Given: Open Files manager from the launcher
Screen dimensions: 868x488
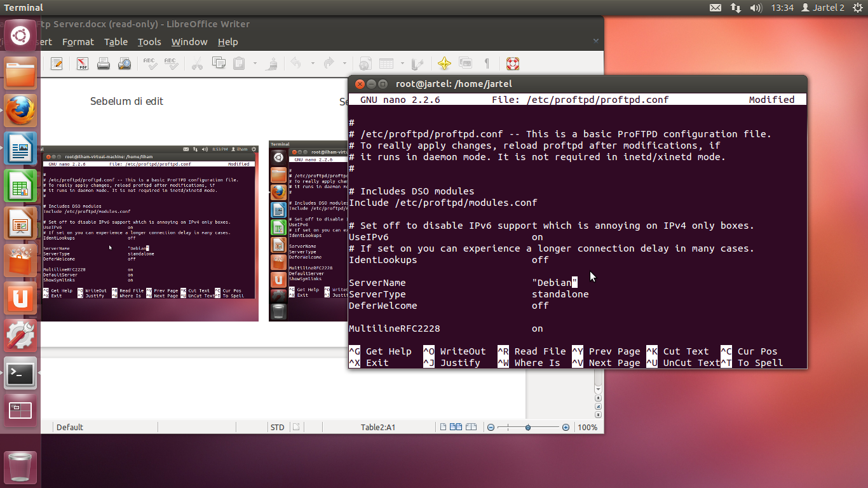Looking at the screenshot, I should click(20, 73).
